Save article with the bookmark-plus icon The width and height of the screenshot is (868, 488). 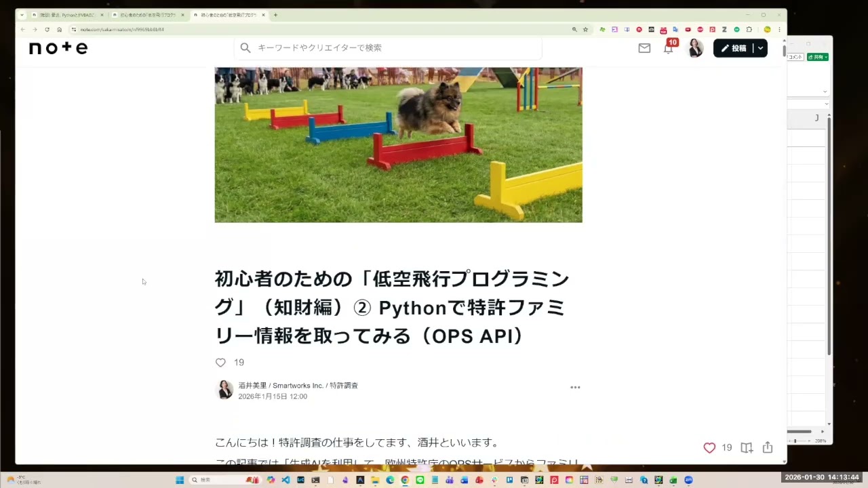(x=747, y=448)
